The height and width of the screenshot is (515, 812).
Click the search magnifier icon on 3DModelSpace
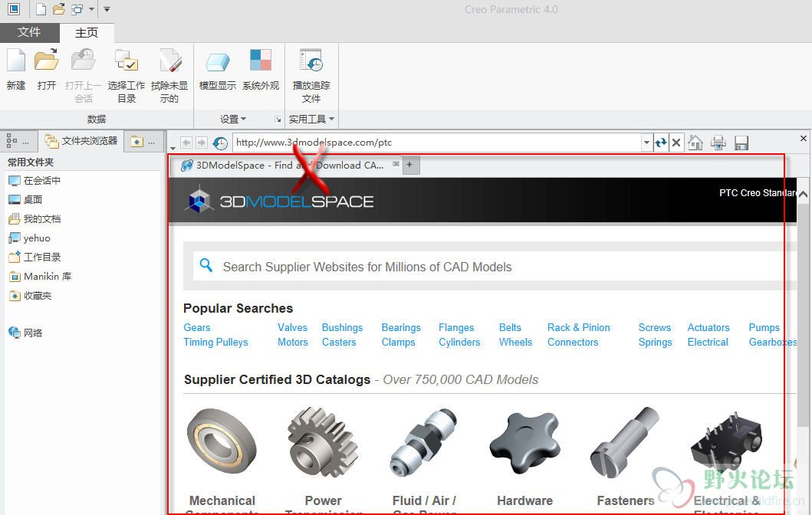tap(206, 265)
